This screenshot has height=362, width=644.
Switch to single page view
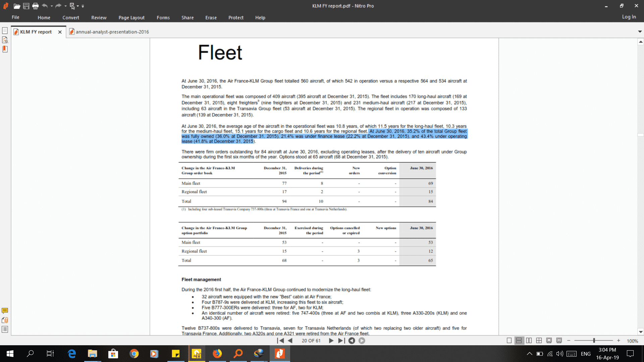tap(509, 341)
